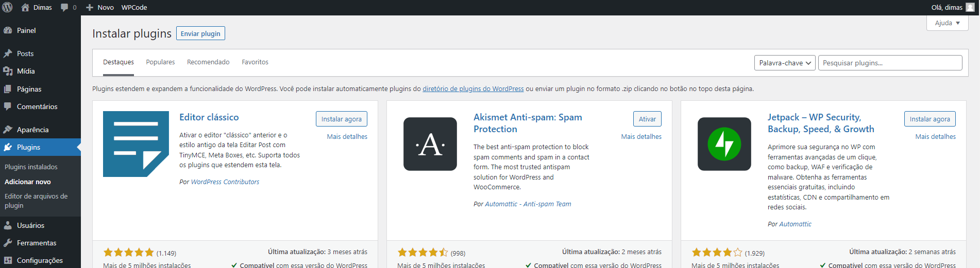This screenshot has height=268, width=980.
Task: Open Mais detalhes for Jetpack
Action: pyautogui.click(x=936, y=137)
